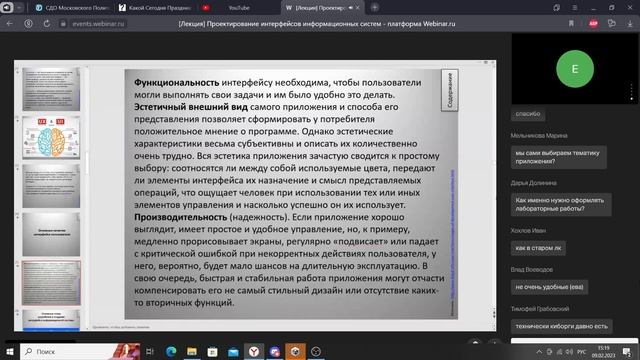Open the extensions icon next to ABP

(x=611, y=24)
